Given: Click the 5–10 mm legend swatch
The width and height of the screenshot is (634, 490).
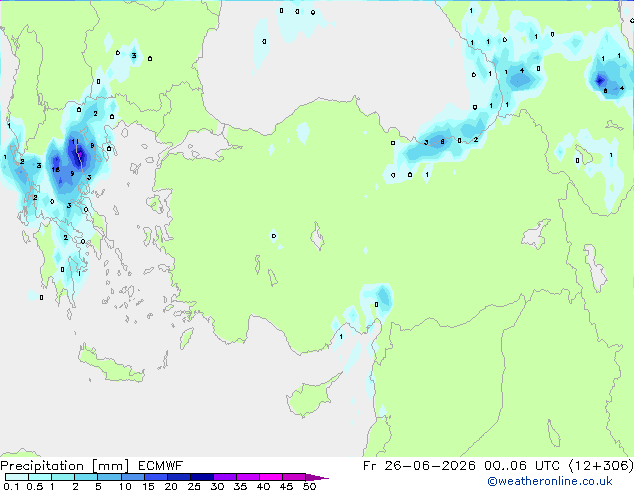Looking at the screenshot, I should point(109,477).
